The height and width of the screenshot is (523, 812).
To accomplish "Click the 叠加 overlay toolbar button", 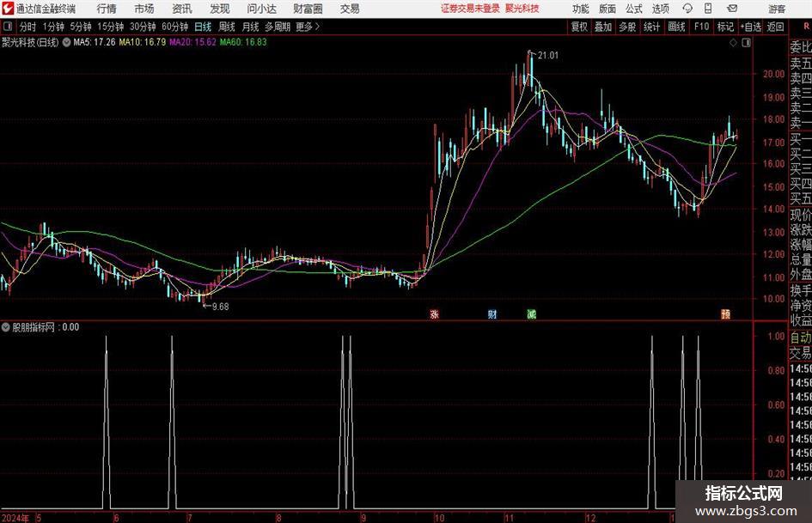I will [603, 27].
